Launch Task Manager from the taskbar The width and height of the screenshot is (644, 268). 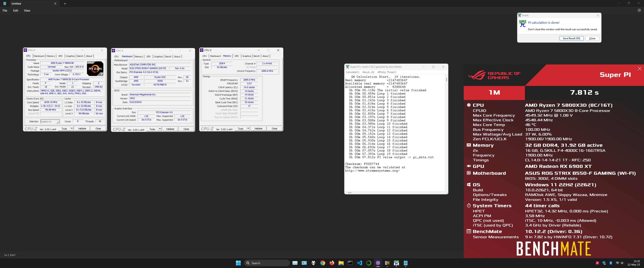click(x=295, y=263)
